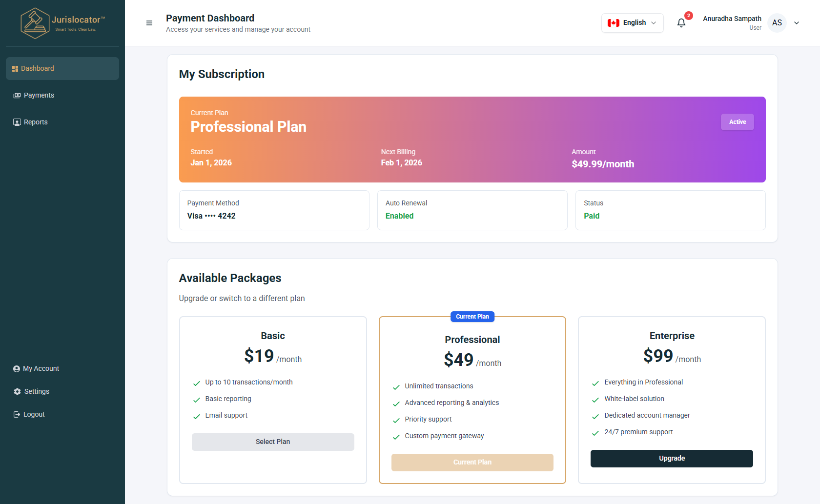820x504 pixels.
Task: Click the Logout arrow icon
Action: pos(17,414)
